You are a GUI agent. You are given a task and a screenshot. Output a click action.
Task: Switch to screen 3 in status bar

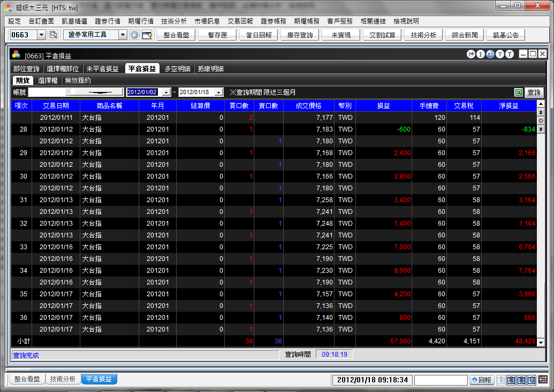click(521, 380)
